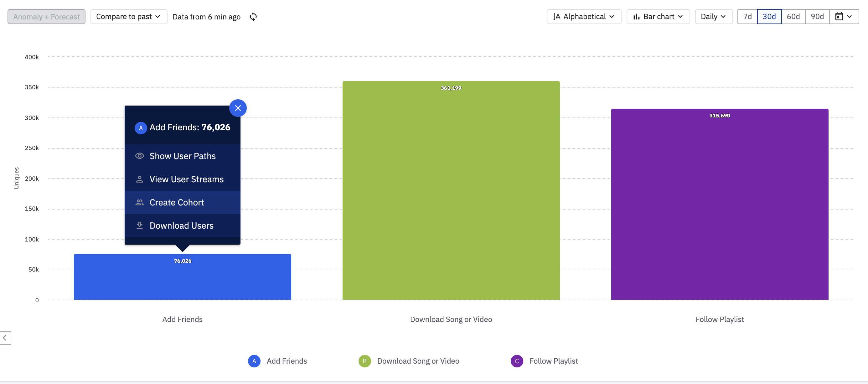The width and height of the screenshot is (868, 384).
Task: Open the Compare to past dropdown
Action: [128, 17]
